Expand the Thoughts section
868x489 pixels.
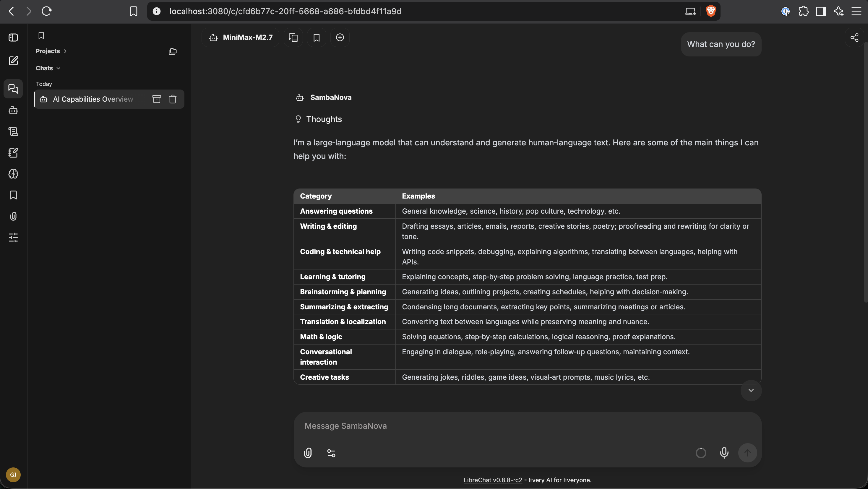coord(318,119)
